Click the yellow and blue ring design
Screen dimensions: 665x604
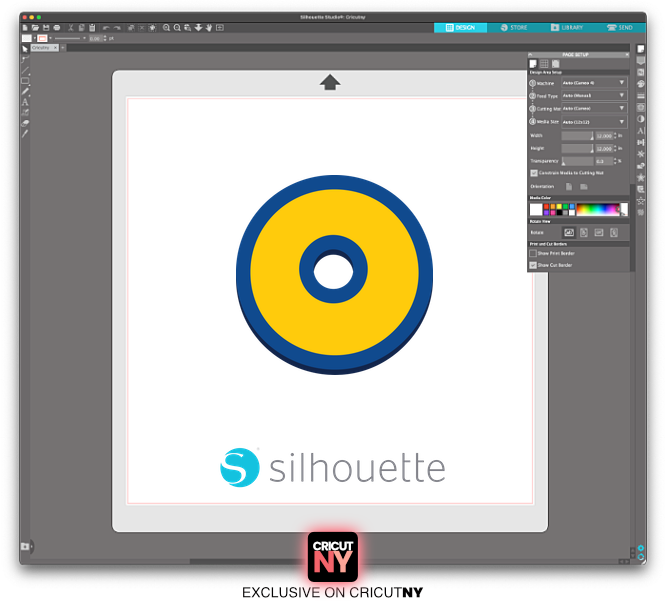point(334,274)
